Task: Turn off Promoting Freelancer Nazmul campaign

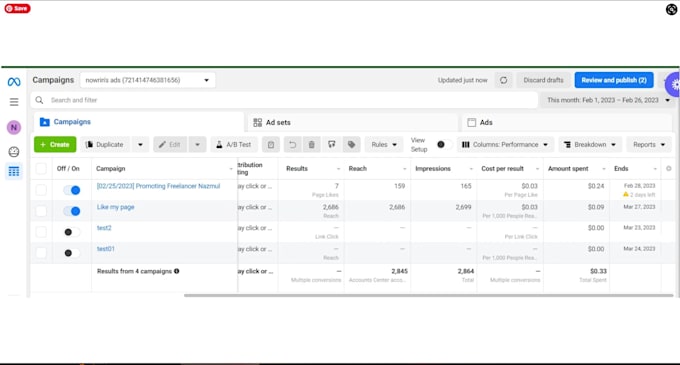Action: point(72,190)
